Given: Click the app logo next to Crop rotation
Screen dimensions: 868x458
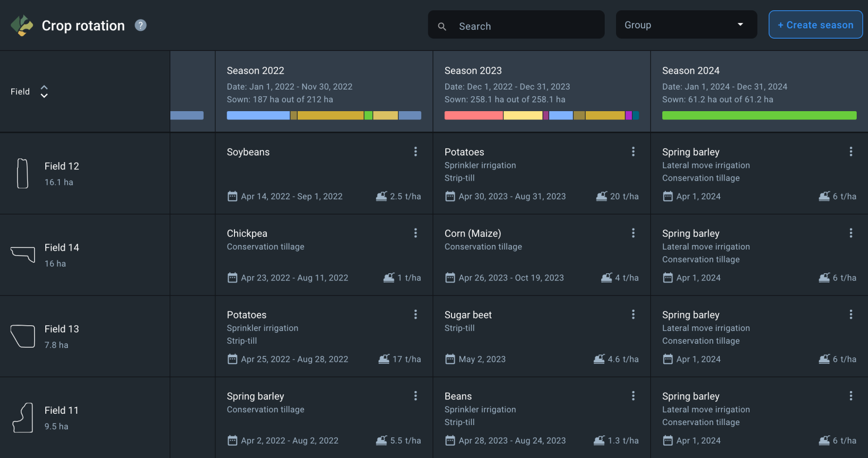Looking at the screenshot, I should pos(22,25).
